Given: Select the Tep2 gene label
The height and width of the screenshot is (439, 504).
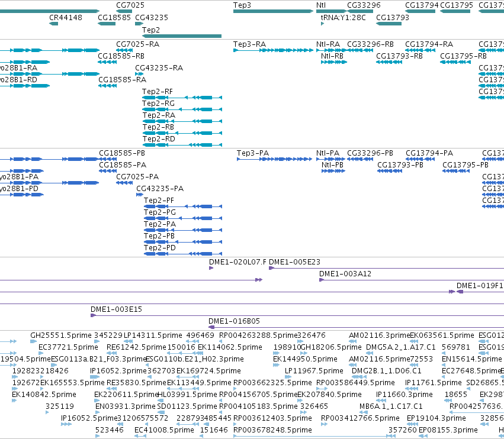Looking at the screenshot, I should pyautogui.click(x=151, y=30).
